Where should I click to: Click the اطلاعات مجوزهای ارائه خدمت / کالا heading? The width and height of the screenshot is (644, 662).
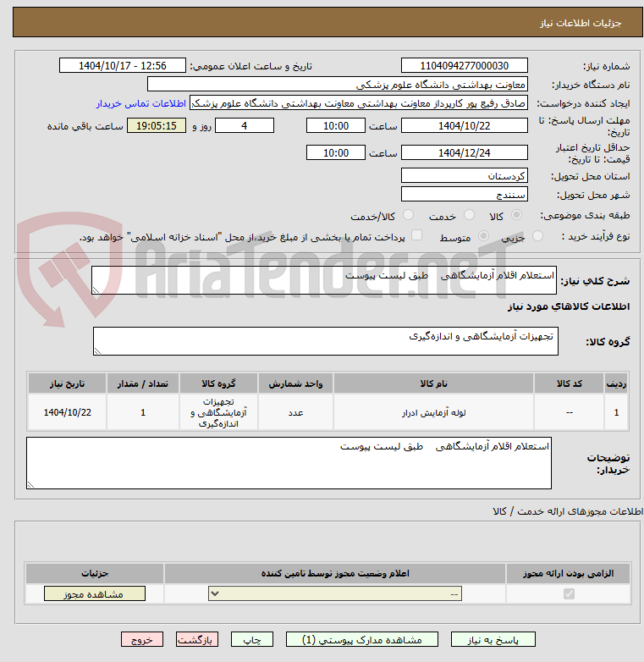click(x=568, y=511)
